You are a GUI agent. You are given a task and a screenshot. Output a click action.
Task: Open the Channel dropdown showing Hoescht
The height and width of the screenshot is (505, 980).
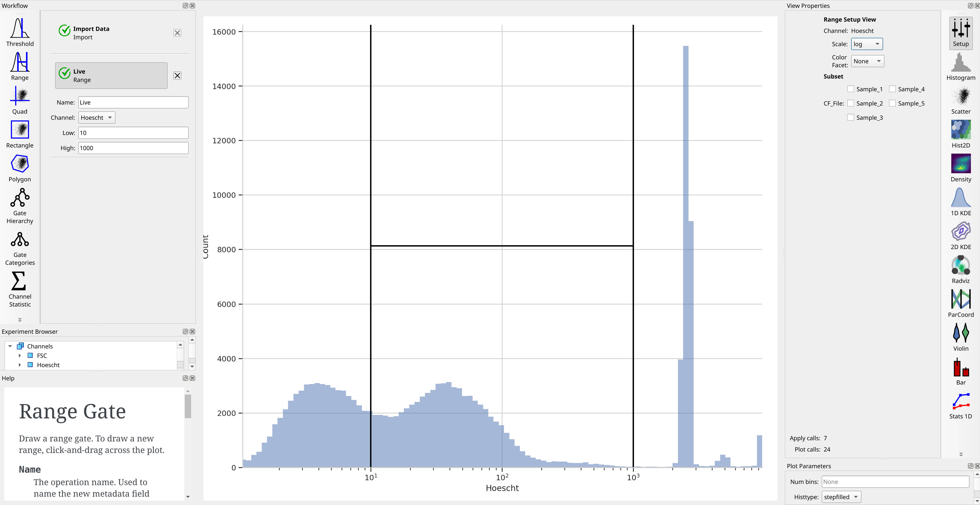(x=97, y=118)
